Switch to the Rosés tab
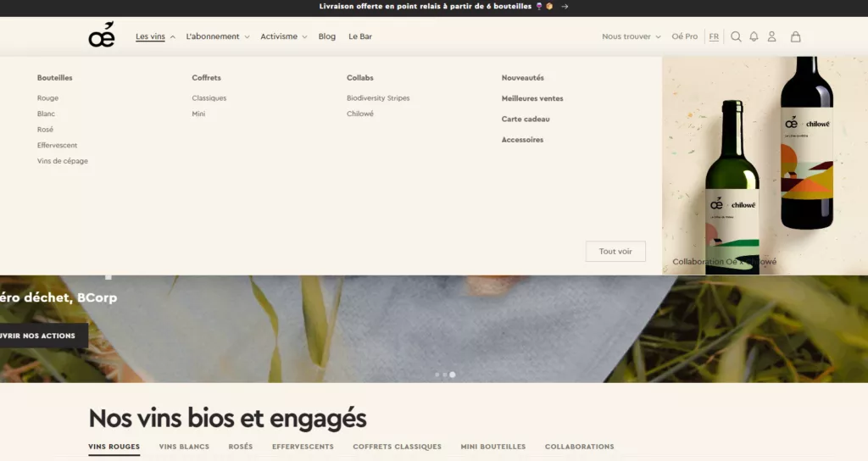868x461 pixels. pos(241,447)
